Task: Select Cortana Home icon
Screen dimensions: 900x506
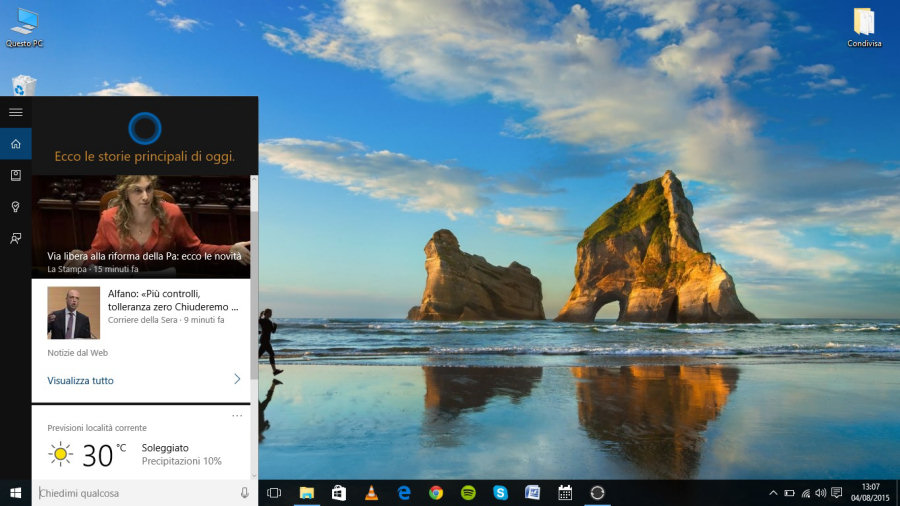Action: [x=15, y=143]
